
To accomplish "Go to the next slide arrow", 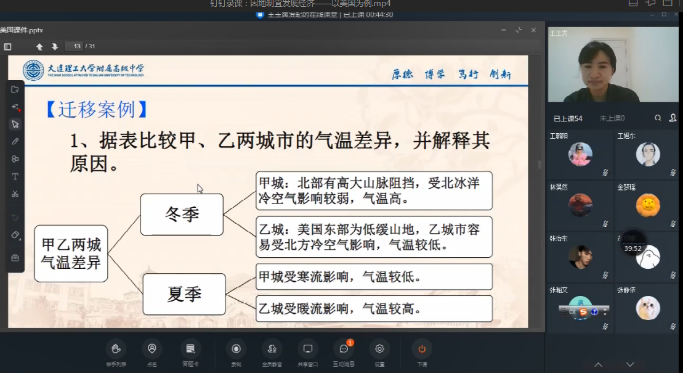I will tap(54, 46).
